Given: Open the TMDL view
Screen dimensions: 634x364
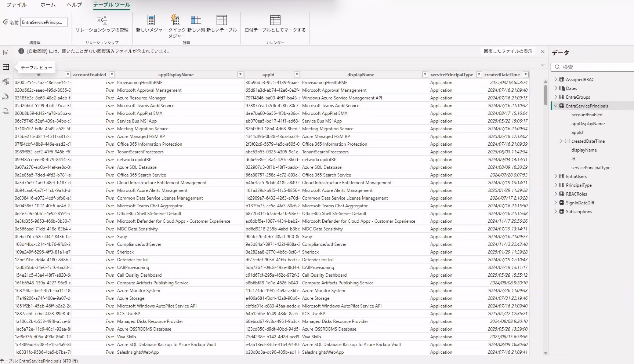Looking at the screenshot, I should [6, 111].
